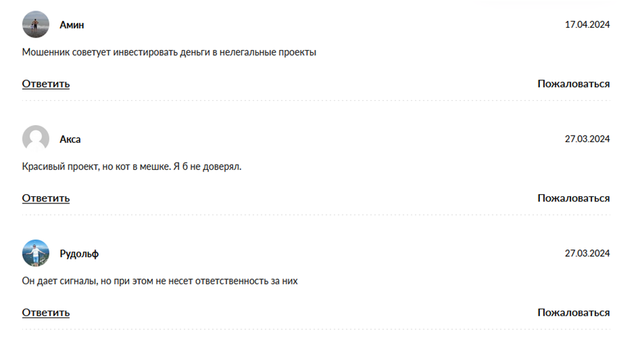This screenshot has height=337, width=644.
Task: Click the comment text Красивый проект, но кот в мешке
Action: click(132, 167)
